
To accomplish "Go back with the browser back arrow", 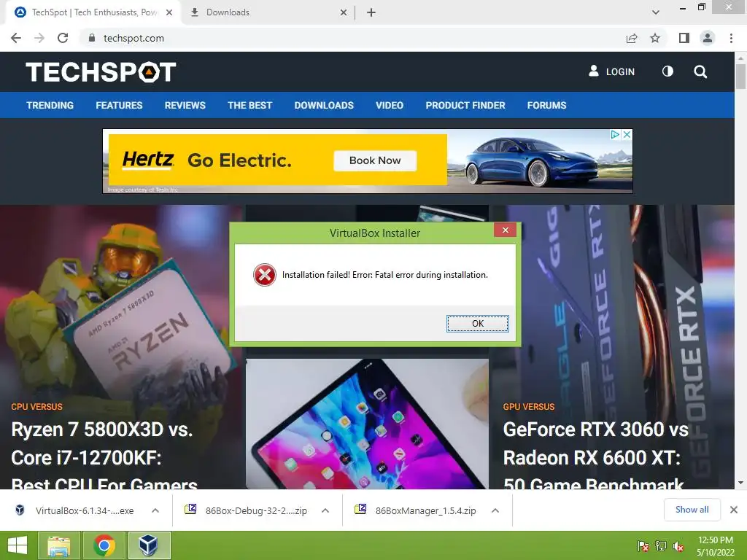I will click(16, 38).
